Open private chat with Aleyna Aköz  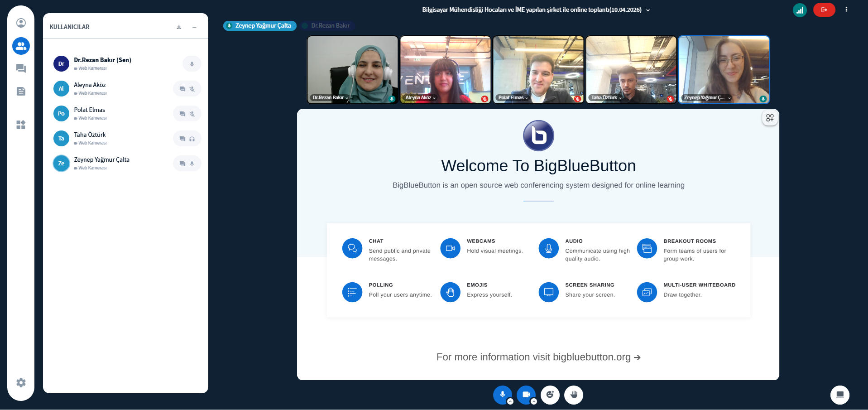click(182, 89)
